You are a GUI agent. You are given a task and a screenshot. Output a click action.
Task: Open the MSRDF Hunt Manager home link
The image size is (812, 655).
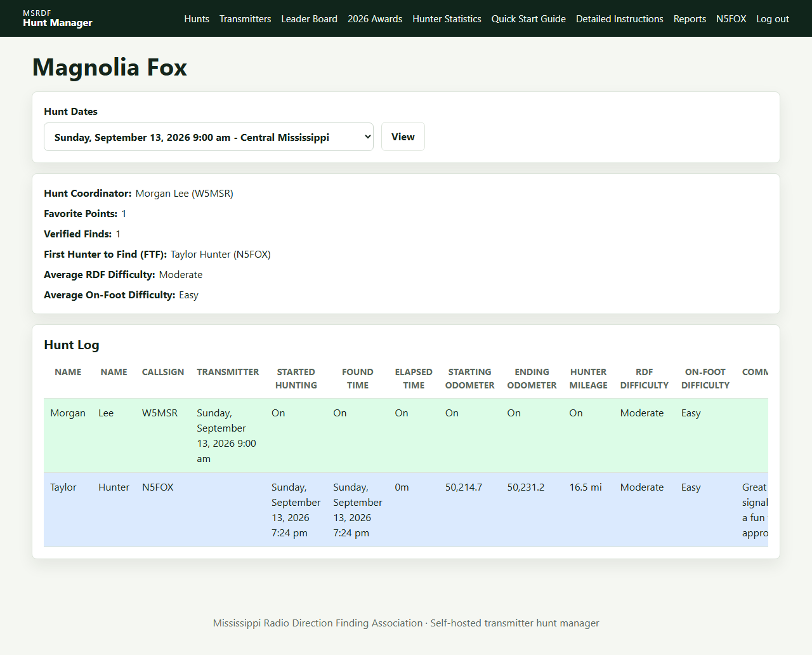coord(57,18)
